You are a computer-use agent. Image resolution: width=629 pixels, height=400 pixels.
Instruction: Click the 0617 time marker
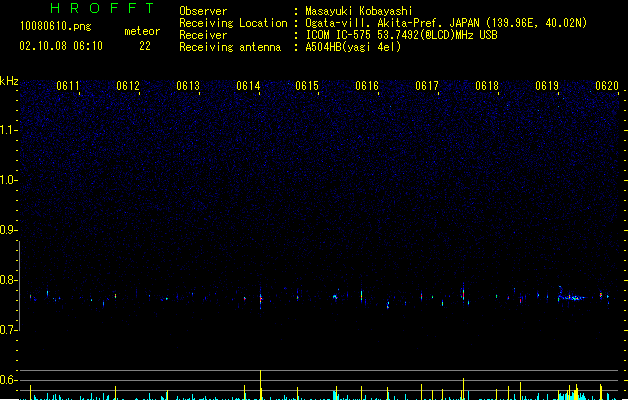coord(427,86)
